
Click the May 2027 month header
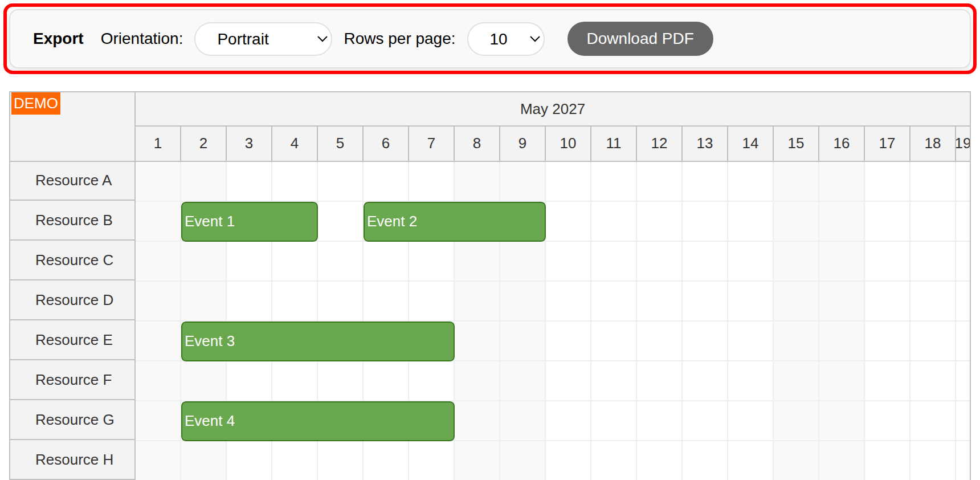(553, 109)
